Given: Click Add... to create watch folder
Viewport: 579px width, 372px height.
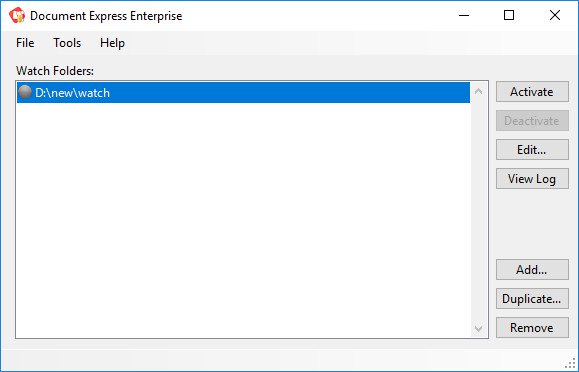Looking at the screenshot, I should click(532, 270).
